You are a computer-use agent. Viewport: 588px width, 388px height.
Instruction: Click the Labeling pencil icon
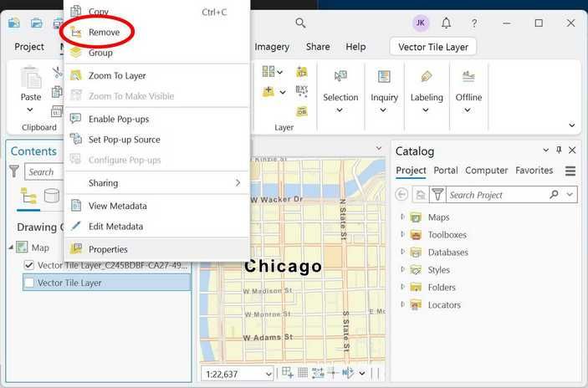coord(427,76)
